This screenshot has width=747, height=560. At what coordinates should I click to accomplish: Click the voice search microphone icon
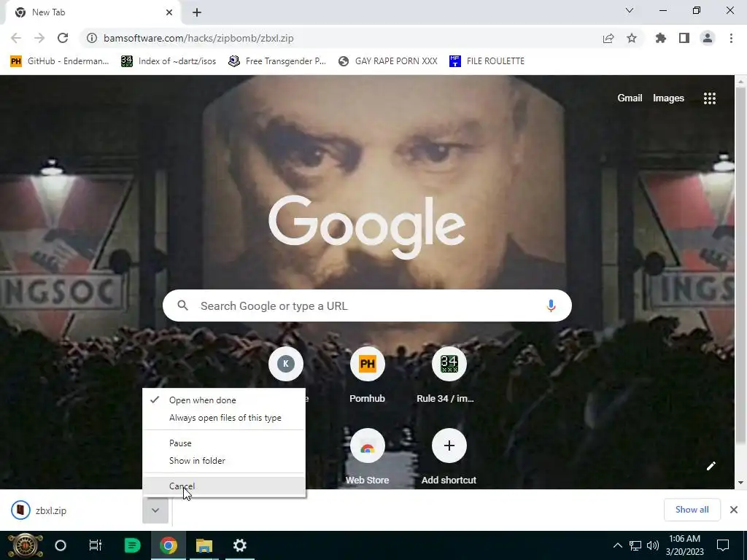[551, 306]
